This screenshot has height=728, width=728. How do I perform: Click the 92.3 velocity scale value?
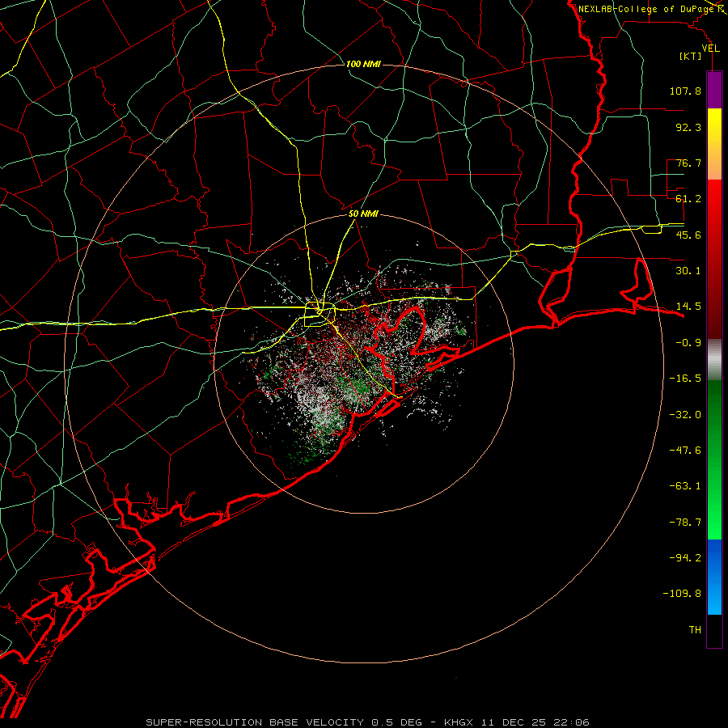coord(688,127)
